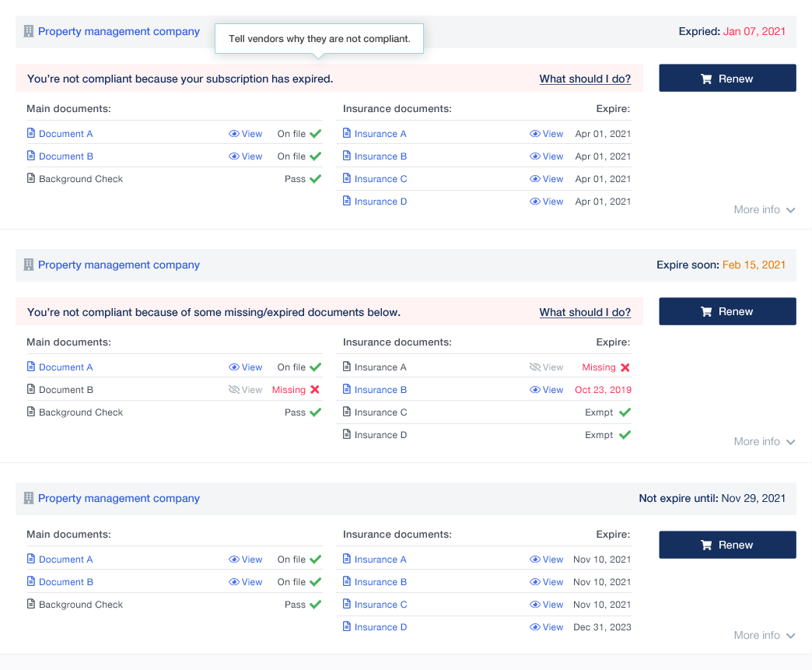Expand More info on the second company card
This screenshot has height=670, width=812.
pos(764,441)
